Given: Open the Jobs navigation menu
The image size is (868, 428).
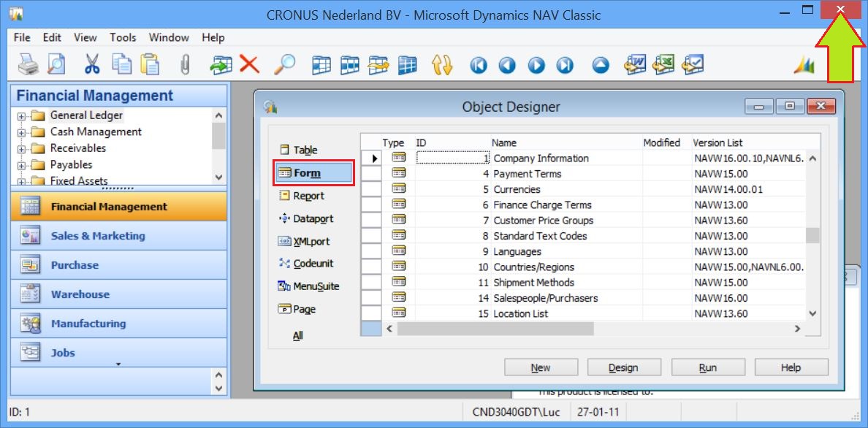Looking at the screenshot, I should click(x=119, y=353).
